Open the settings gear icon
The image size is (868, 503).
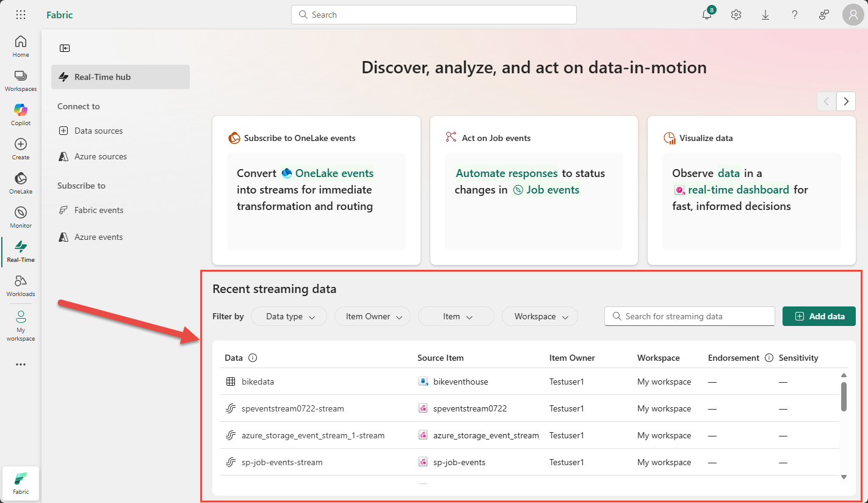point(736,15)
